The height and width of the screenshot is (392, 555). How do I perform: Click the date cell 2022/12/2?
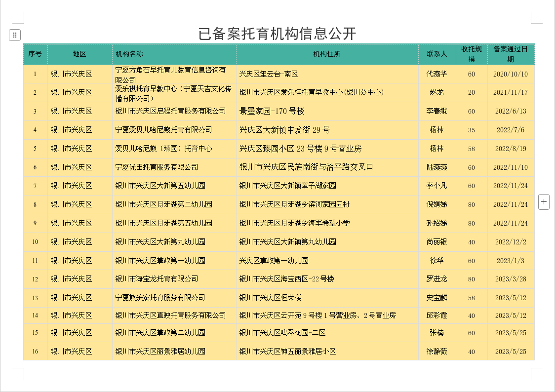[511, 242]
